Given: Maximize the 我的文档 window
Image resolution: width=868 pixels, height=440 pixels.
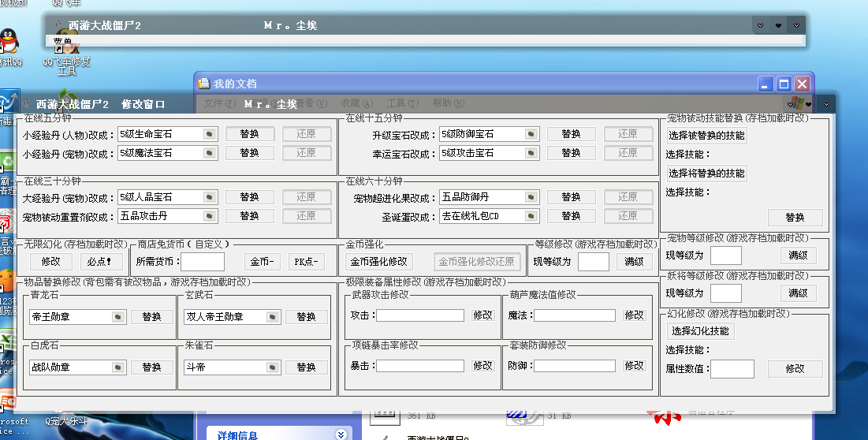Looking at the screenshot, I should [x=784, y=84].
